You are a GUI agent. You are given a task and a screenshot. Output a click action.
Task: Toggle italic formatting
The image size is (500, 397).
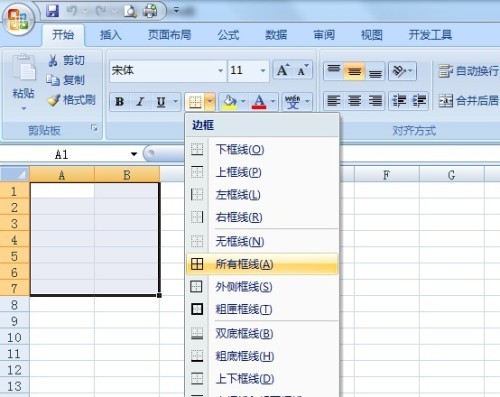[140, 102]
